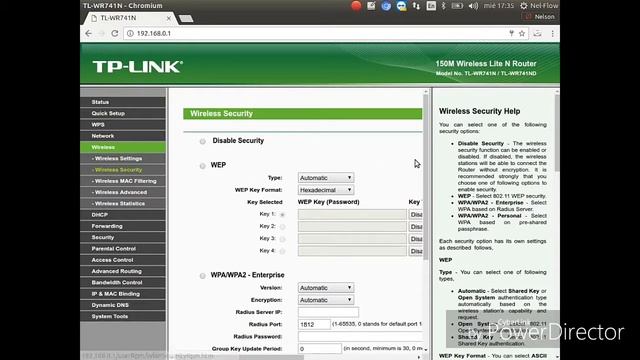The height and width of the screenshot is (360, 640).
Task: Choose the Key 1 radio button
Action: tap(282, 214)
